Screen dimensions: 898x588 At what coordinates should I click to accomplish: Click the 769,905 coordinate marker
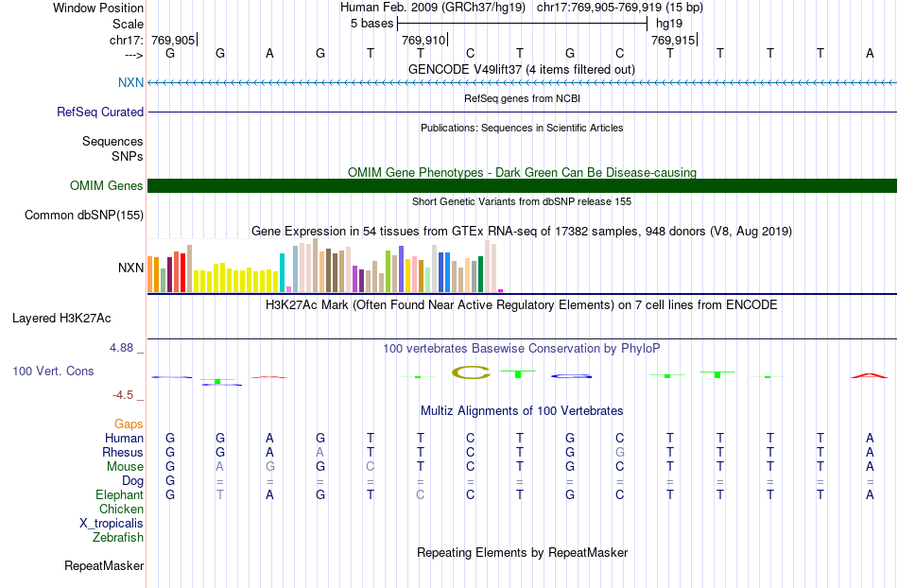(173, 40)
